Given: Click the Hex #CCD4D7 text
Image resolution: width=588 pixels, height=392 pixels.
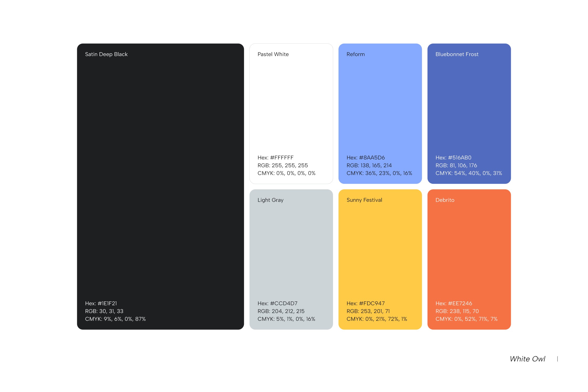Looking at the screenshot, I should click(x=277, y=303).
